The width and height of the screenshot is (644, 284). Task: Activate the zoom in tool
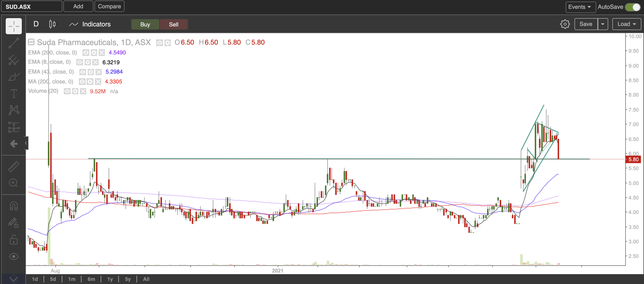[x=14, y=183]
